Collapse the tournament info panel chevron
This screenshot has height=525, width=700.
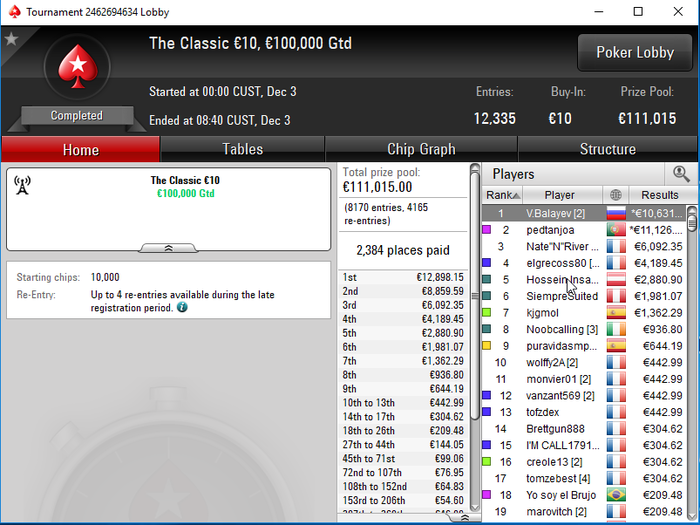coord(168,248)
